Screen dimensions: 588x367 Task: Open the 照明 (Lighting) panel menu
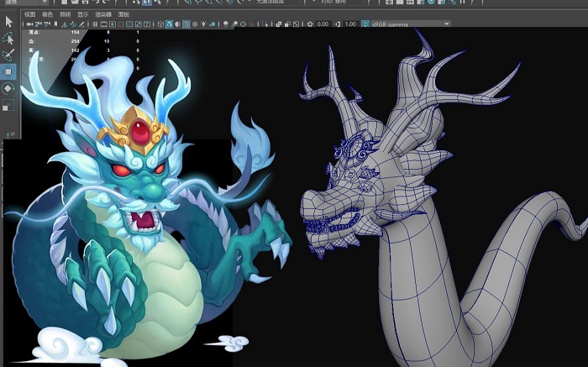point(65,14)
